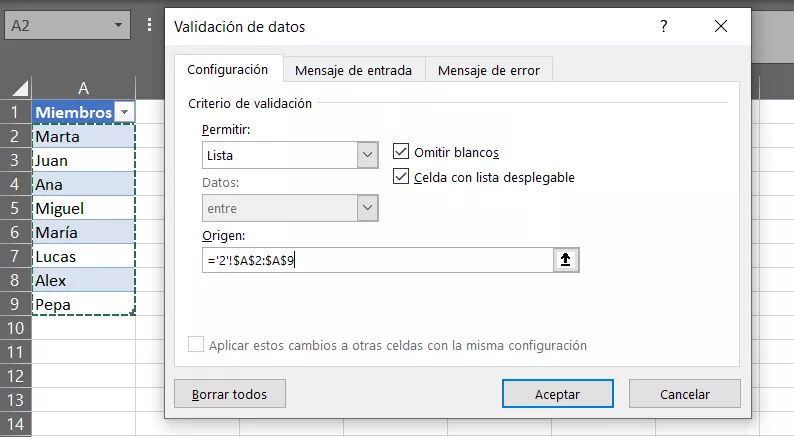Image resolution: width=794 pixels, height=437 pixels.
Task: Select row 10 header
Action: coord(15,328)
